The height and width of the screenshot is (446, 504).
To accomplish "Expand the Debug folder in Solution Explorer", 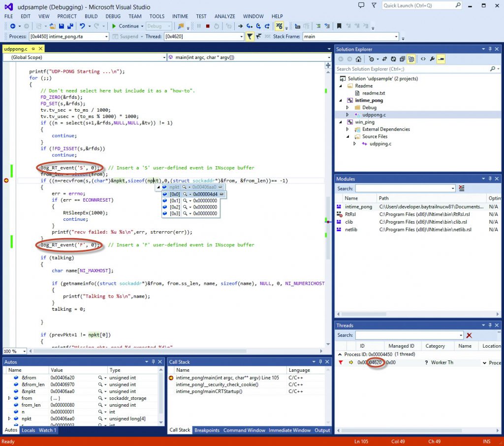I will click(x=347, y=108).
